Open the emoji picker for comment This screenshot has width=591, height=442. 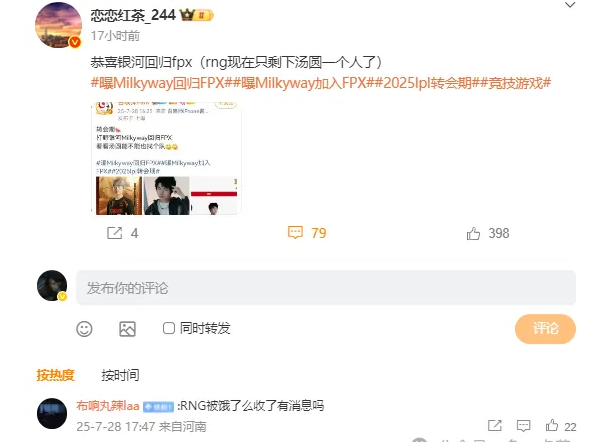[84, 329]
